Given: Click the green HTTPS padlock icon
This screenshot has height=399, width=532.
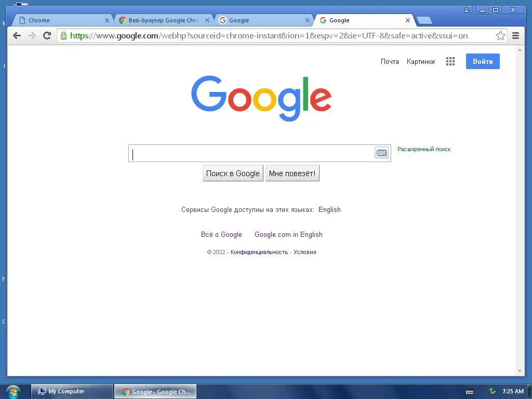Looking at the screenshot, I should 63,36.
